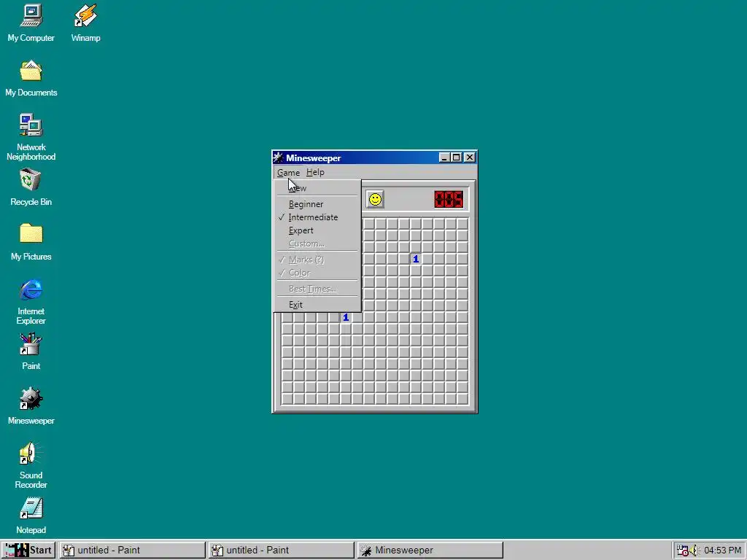747x560 pixels.
Task: Click the Minesweeper taskbar button
Action: 430,550
